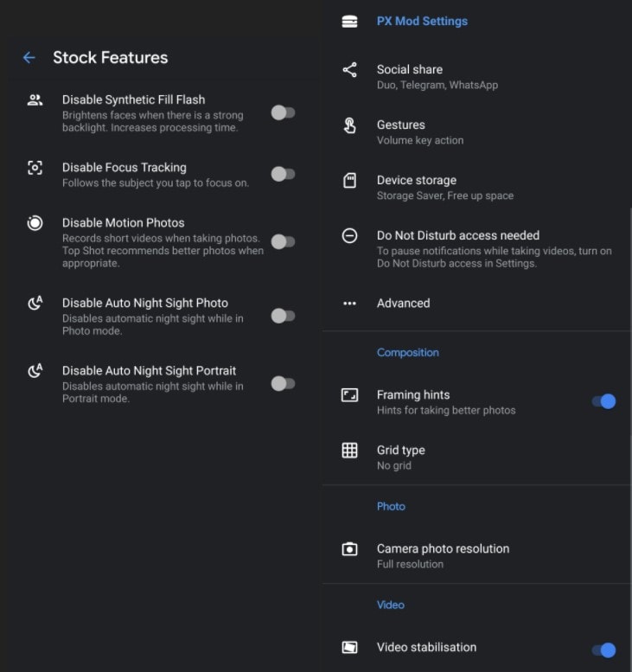The width and height of the screenshot is (632, 672).
Task: Click the Motion Photos circle icon
Action: point(35,223)
